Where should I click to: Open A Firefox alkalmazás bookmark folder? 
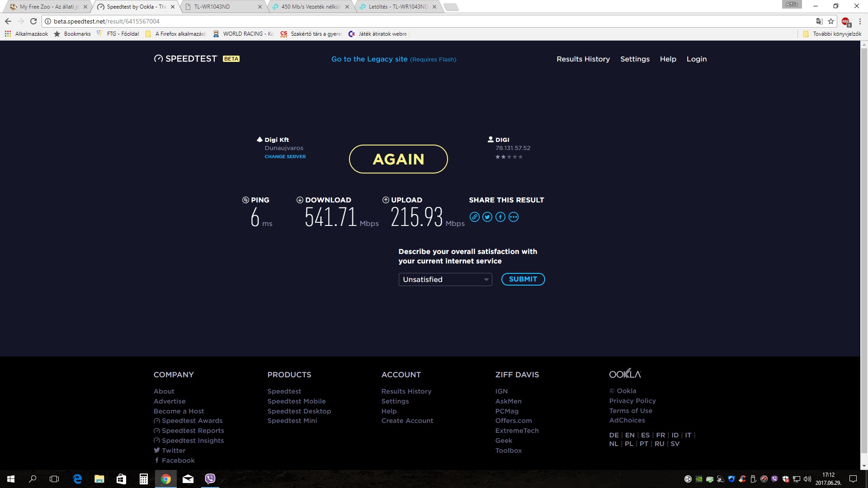click(176, 34)
